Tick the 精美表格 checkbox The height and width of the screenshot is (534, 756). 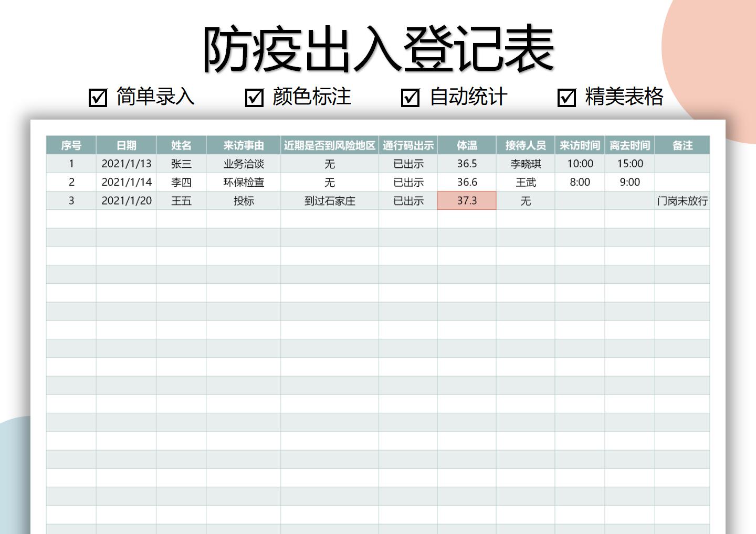coord(566,97)
